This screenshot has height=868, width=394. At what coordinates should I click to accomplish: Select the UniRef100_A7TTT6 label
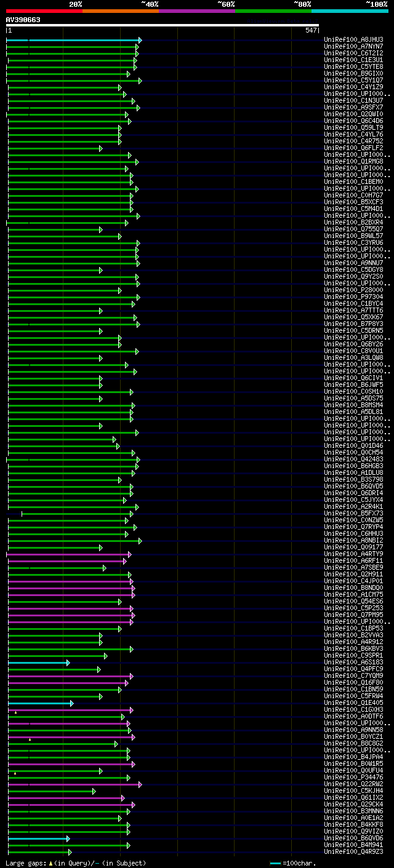click(x=354, y=310)
